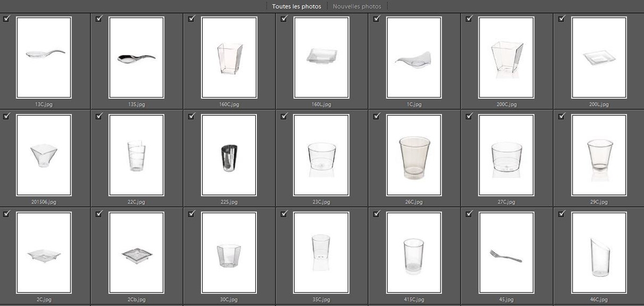Uncheck the 2Cb.jpg checkbox

[x=98, y=213]
